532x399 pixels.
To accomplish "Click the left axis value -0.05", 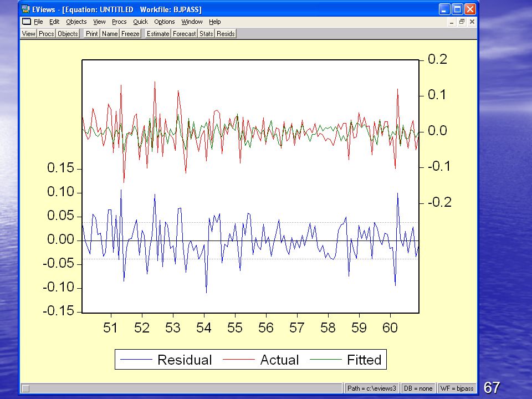I will click(x=58, y=263).
